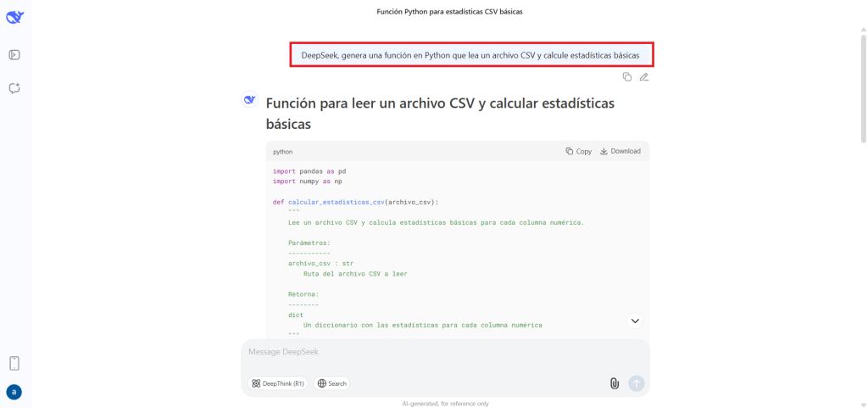Click the 'python' language label
This screenshot has width=868, height=408.
click(283, 151)
